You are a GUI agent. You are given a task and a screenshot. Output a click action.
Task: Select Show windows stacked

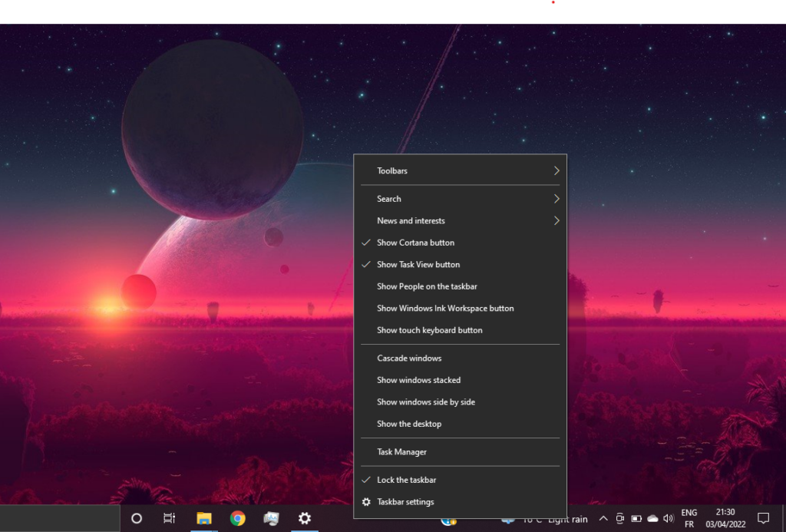click(461, 380)
